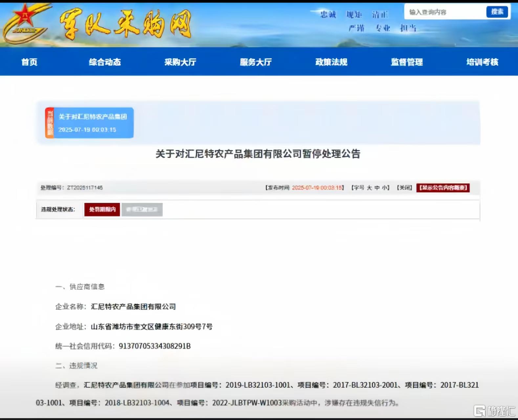Set font size to 小

(x=384, y=188)
